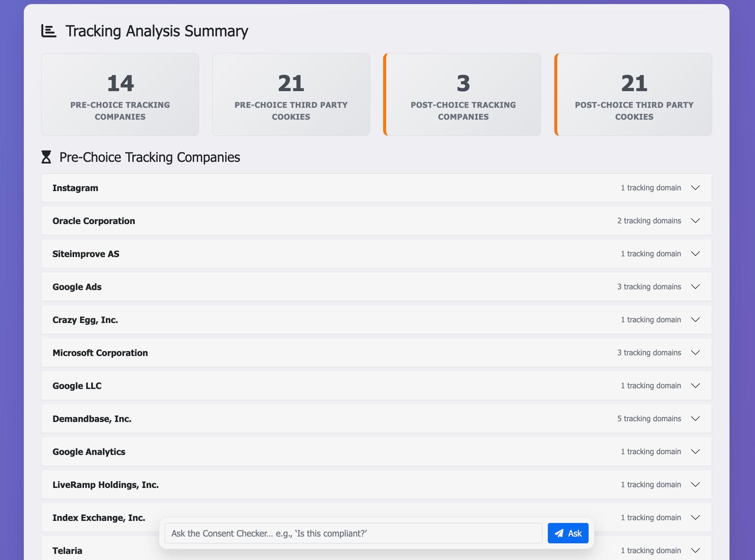The height and width of the screenshot is (560, 755).
Task: Click the 14 Pre-Choice Tracking Companies card
Action: [x=120, y=95]
